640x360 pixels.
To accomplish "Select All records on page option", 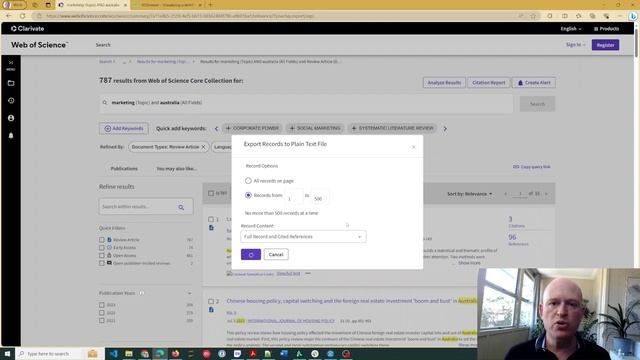I will (248, 180).
